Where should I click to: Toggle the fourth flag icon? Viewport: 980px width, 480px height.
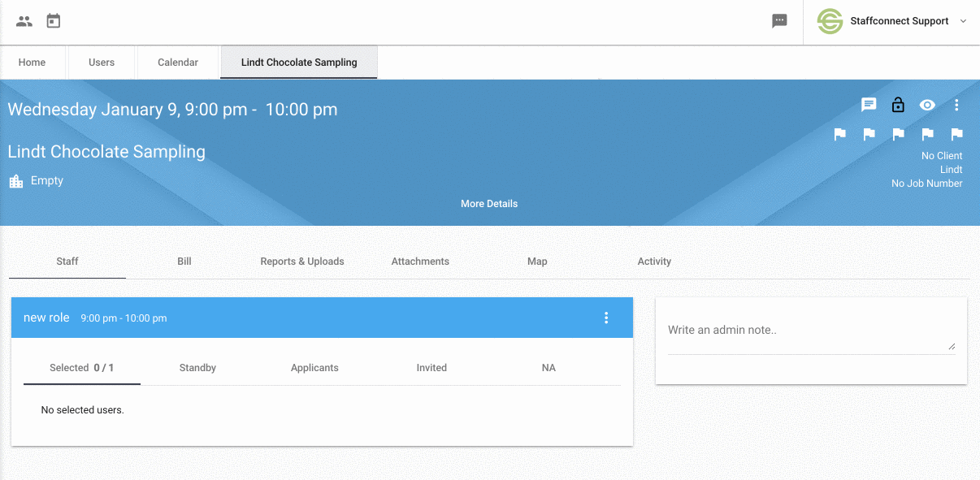pyautogui.click(x=928, y=134)
